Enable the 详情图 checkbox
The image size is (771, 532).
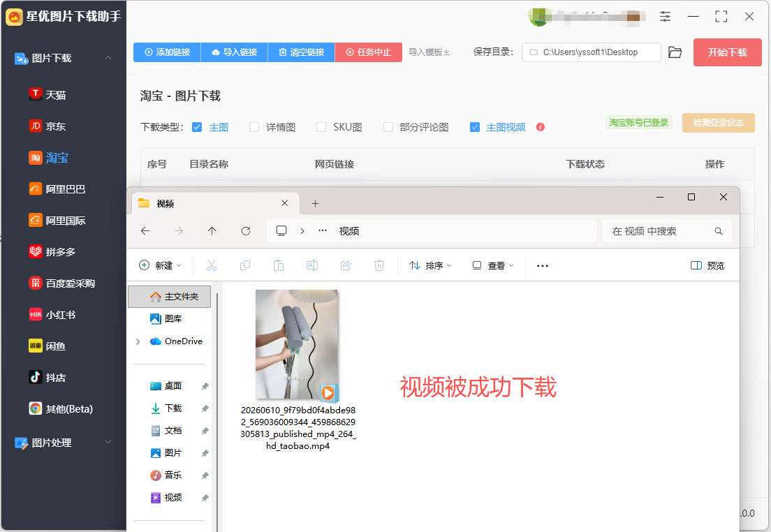(254, 127)
